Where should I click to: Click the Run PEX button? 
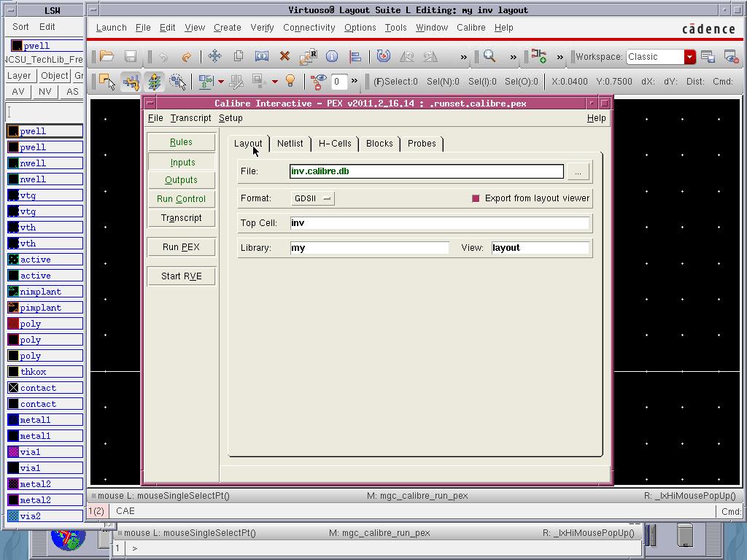click(181, 247)
